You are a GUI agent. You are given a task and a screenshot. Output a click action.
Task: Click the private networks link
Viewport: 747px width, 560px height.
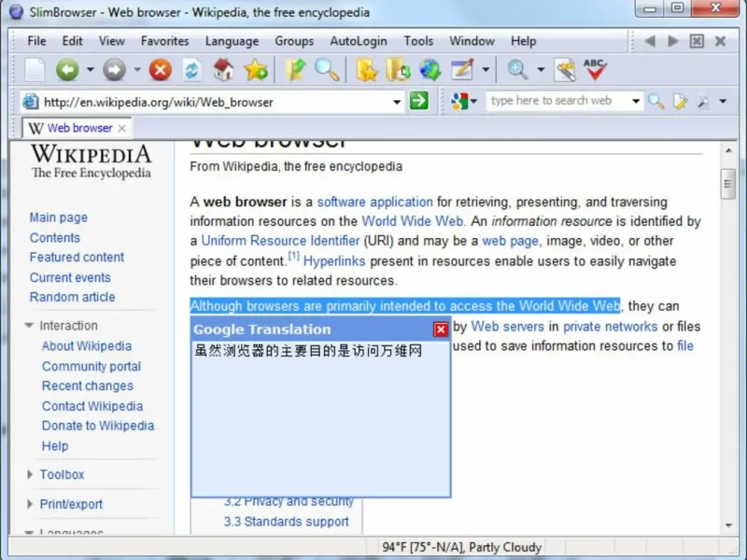[611, 327]
